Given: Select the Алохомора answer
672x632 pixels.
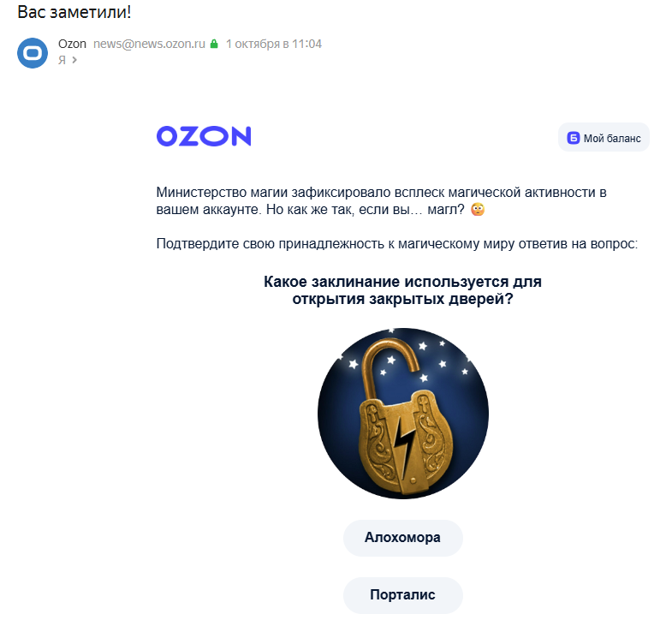Looking at the screenshot, I should tap(403, 538).
